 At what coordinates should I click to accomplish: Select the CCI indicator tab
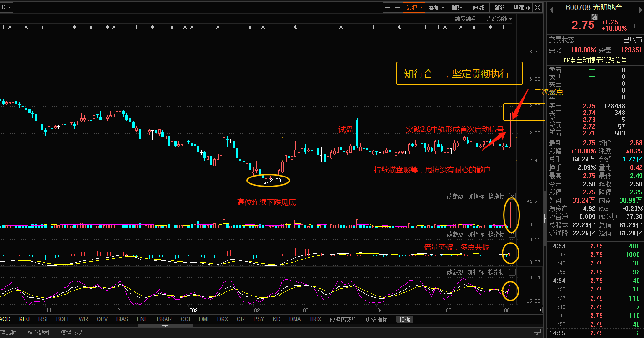point(185,319)
